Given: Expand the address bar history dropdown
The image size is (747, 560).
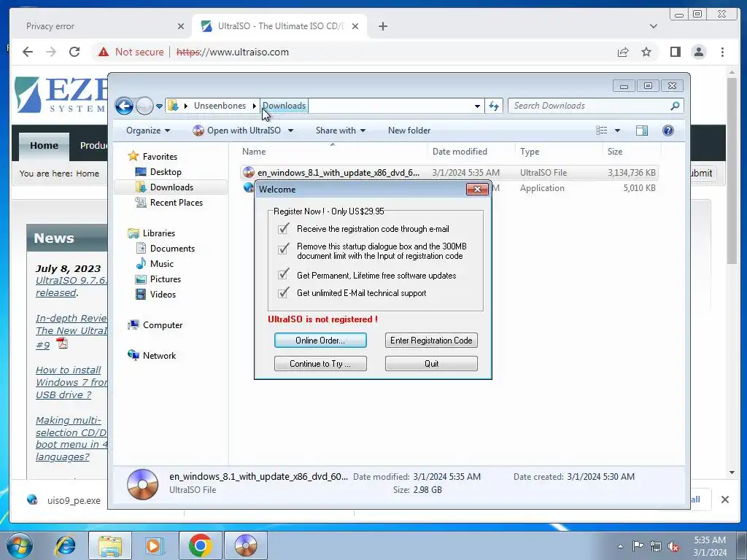Looking at the screenshot, I should tap(477, 106).
